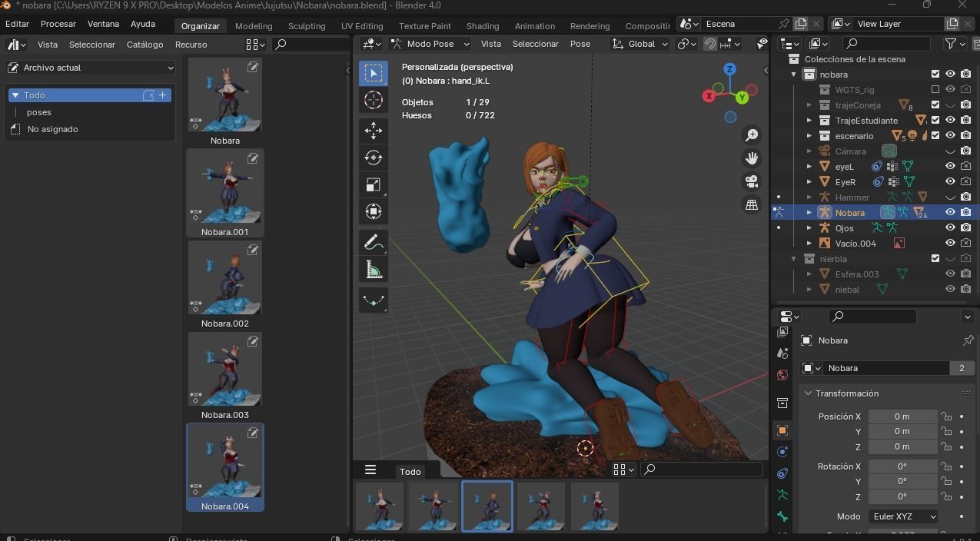
Task: Hide the EyeR object in viewport
Action: coord(951,181)
